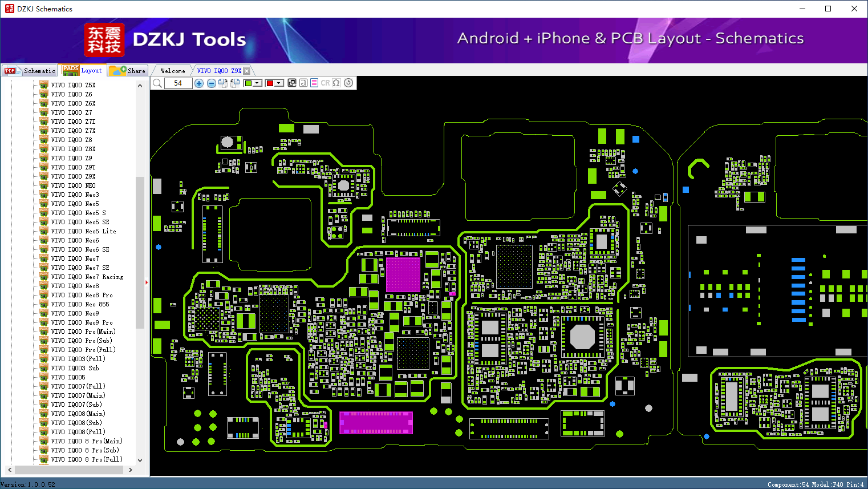Click the 'Version:1.0.0.52' status bar text
Screen dimensions: 868x489
pyautogui.click(x=28, y=484)
